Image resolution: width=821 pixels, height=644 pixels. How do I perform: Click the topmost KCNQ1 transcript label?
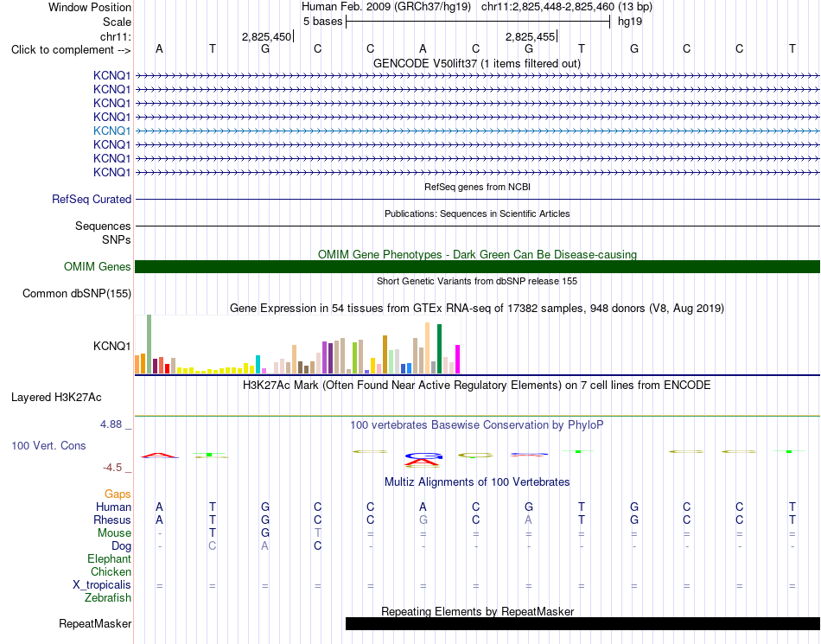[112, 75]
